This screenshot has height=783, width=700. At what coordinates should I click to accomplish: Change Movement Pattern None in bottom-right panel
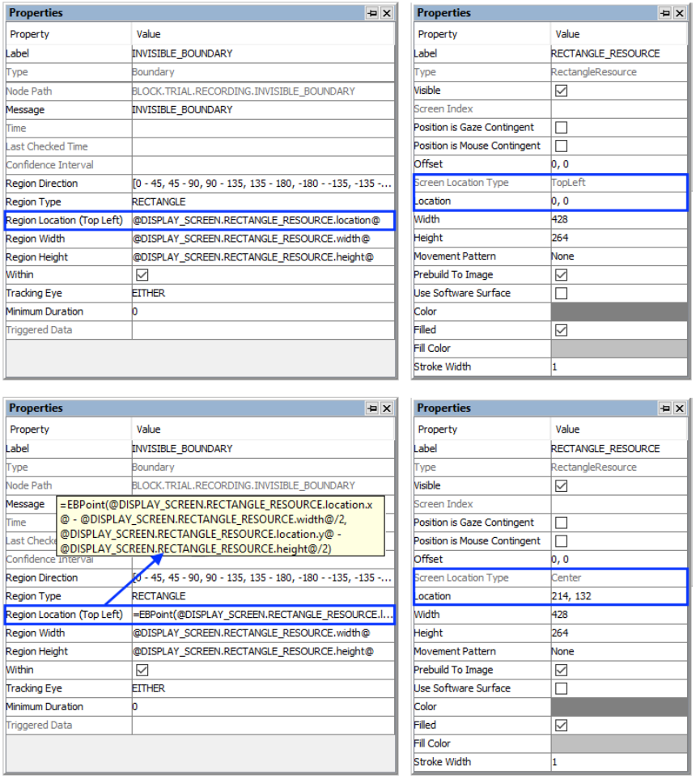click(x=619, y=651)
